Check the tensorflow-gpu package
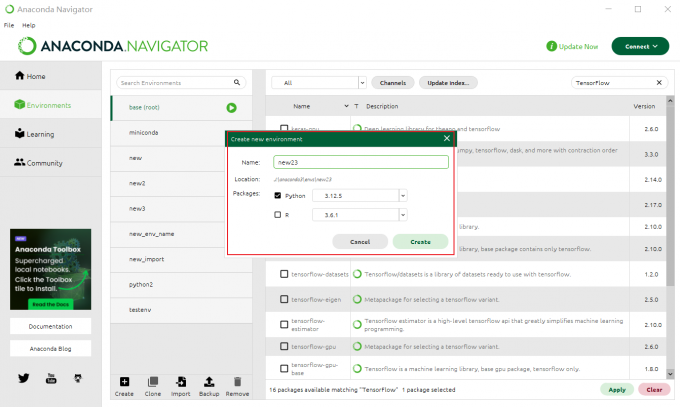 (284, 346)
